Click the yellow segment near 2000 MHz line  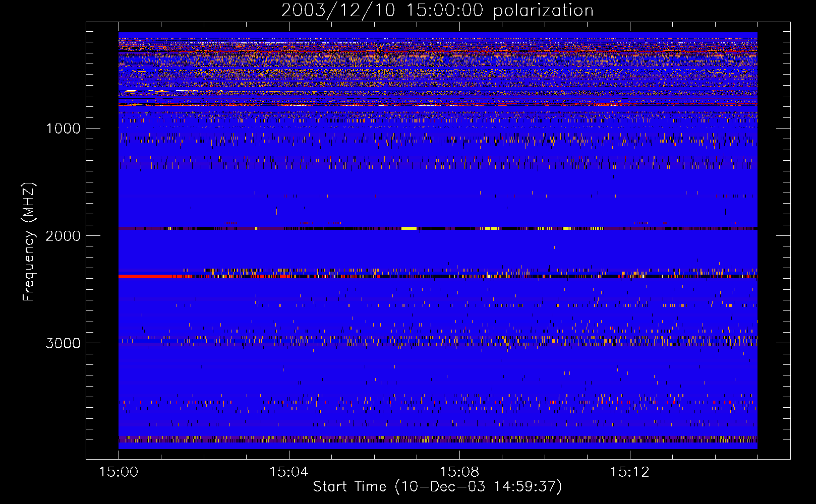coord(409,228)
